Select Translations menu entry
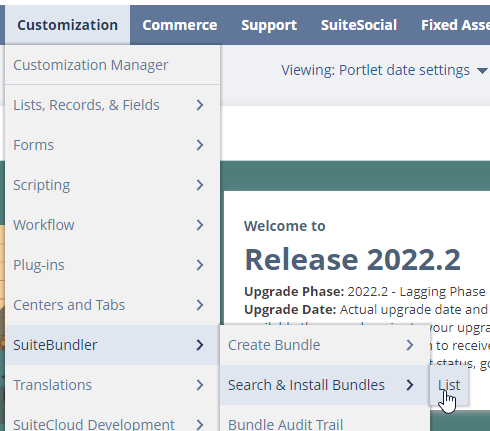The height and width of the screenshot is (431, 490). coord(112,385)
